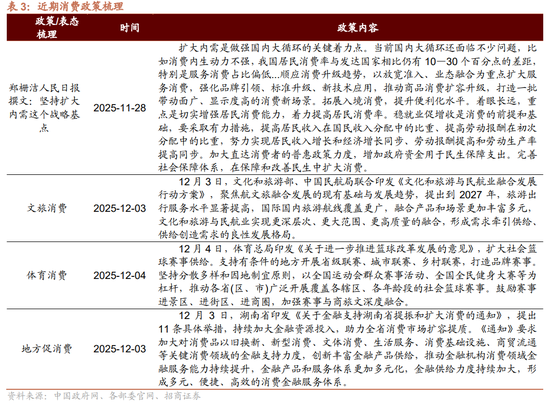550x407 pixels.
Task: Click the paragraph about 文化和旅游与民航业融合发展行动方案
Action: [347, 208]
